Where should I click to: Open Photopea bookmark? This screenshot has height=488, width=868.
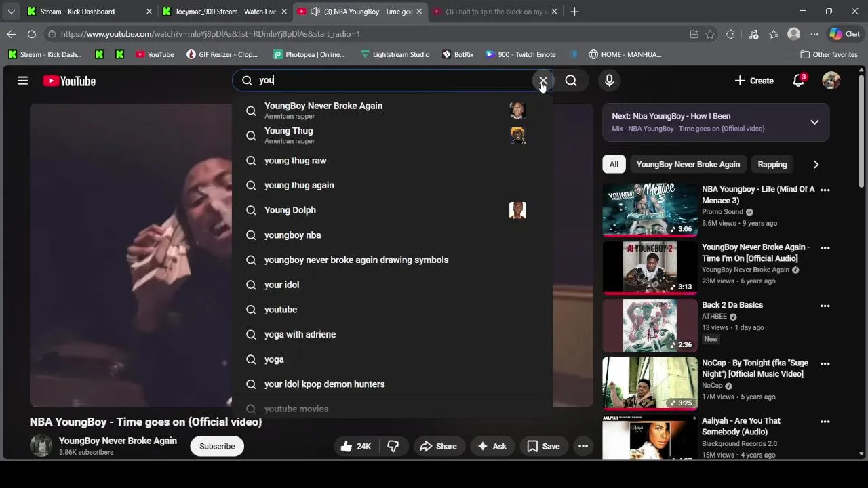click(309, 54)
